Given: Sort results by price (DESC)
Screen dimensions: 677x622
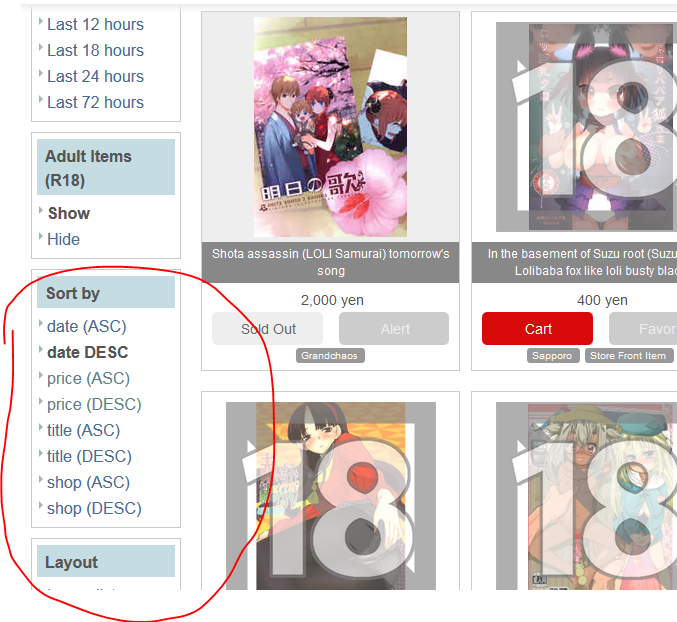Looking at the screenshot, I should click(94, 404).
